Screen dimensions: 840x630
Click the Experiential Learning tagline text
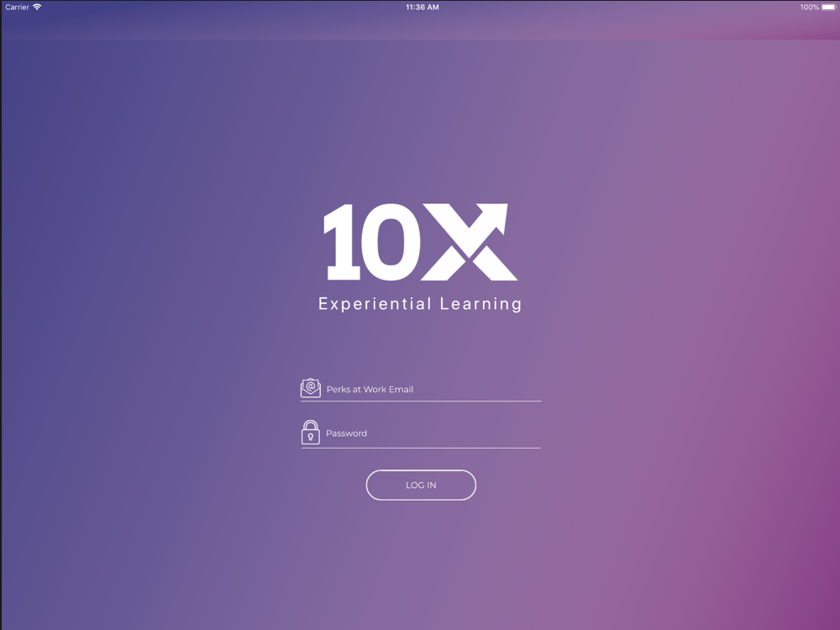[x=420, y=304]
